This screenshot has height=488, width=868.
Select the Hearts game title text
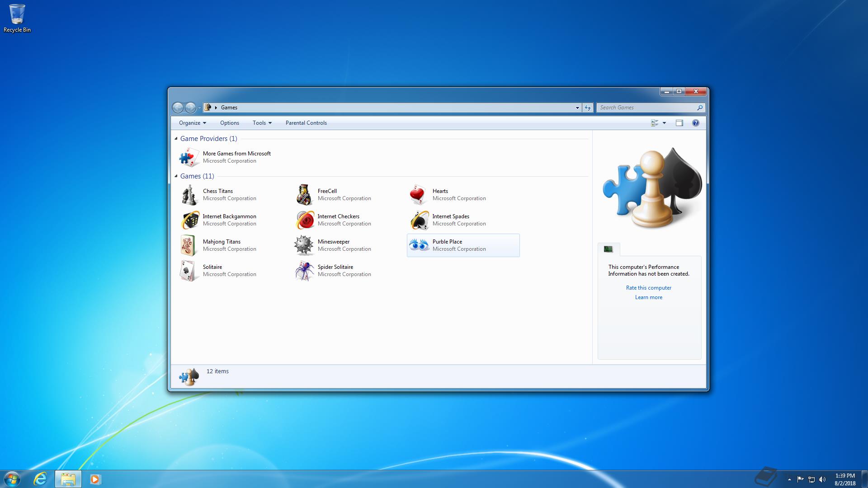(440, 191)
